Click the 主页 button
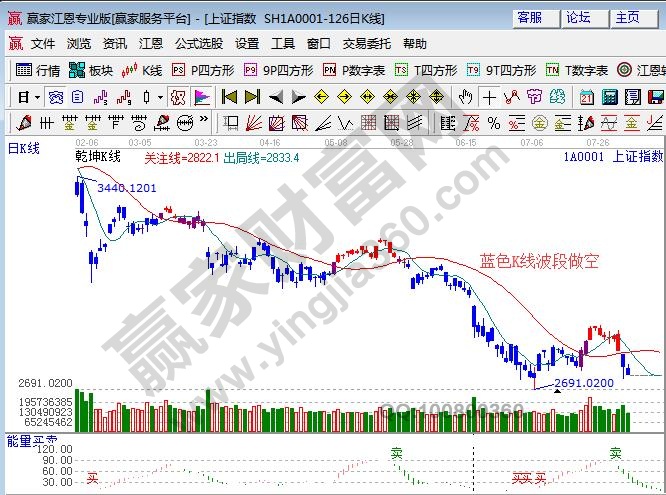 click(627, 17)
